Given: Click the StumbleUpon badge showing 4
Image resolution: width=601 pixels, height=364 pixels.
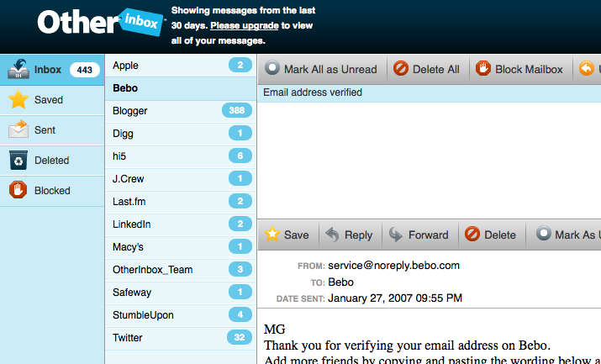Looking at the screenshot, I should click(x=240, y=314).
